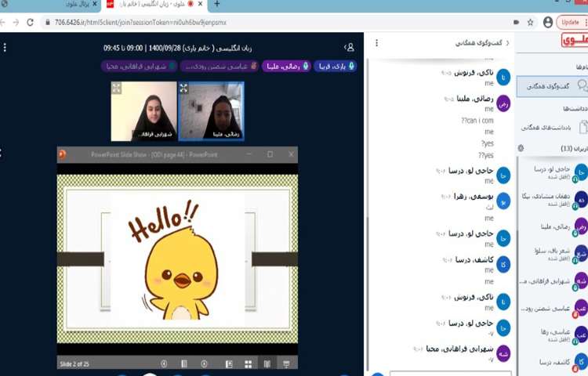Click the talking indicator for 'بارک، فریبا'

[335, 67]
